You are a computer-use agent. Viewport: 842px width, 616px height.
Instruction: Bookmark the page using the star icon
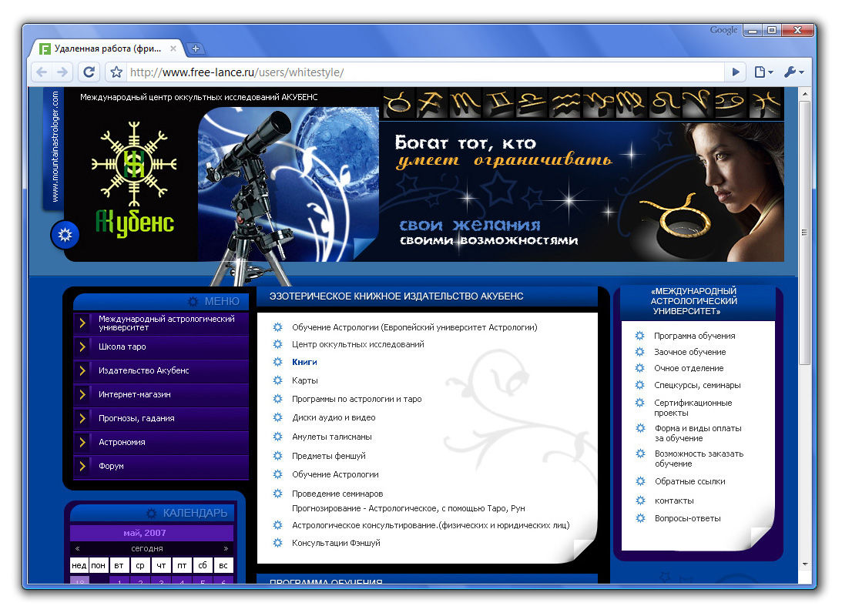pos(116,72)
